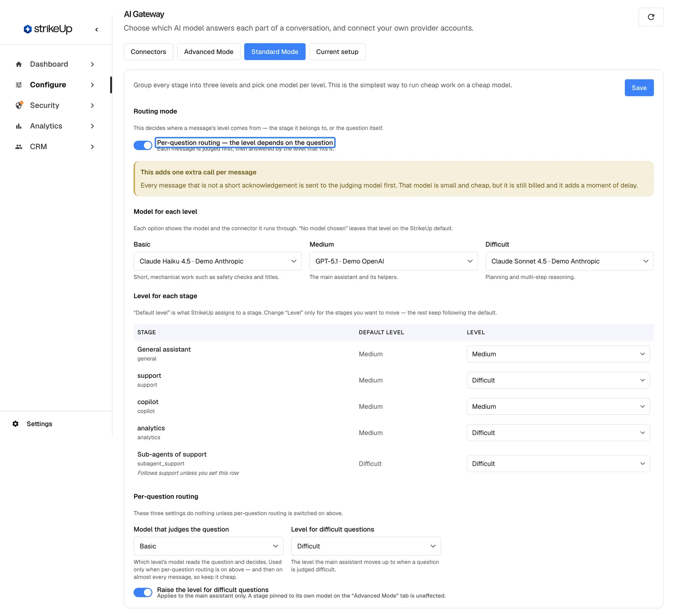
Task: Save the gateway configuration
Action: (639, 88)
